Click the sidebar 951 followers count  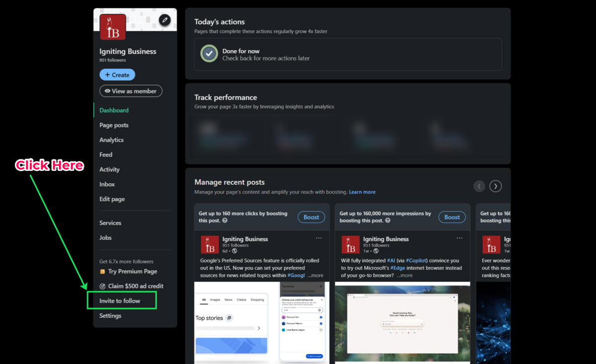point(113,60)
